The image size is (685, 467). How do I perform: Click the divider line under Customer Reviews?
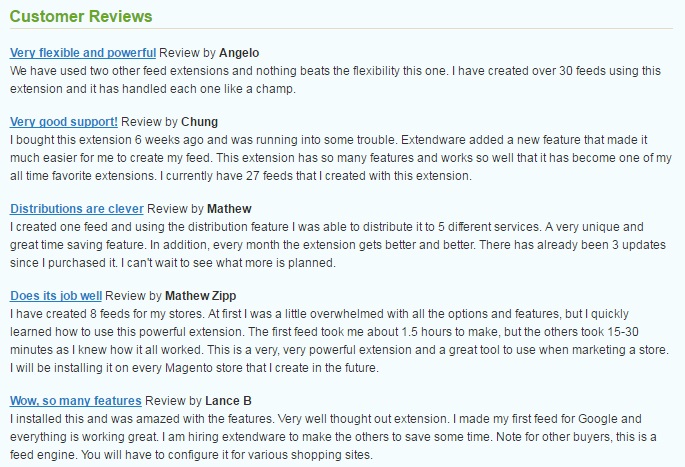342,30
